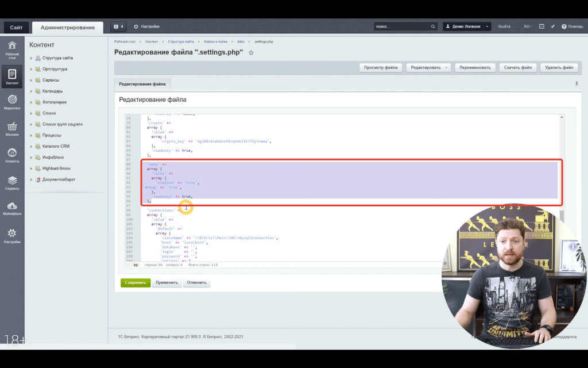Expand the Календарь tree node
The image size is (588, 368).
click(31, 91)
